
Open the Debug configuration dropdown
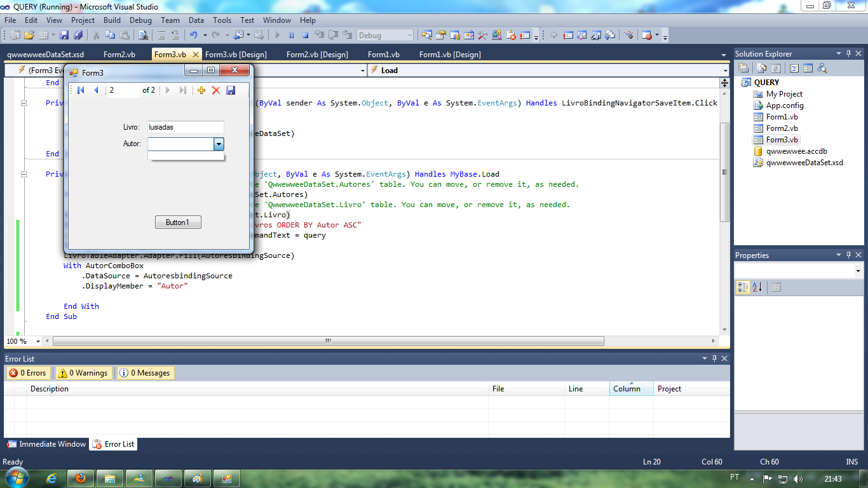click(x=409, y=36)
